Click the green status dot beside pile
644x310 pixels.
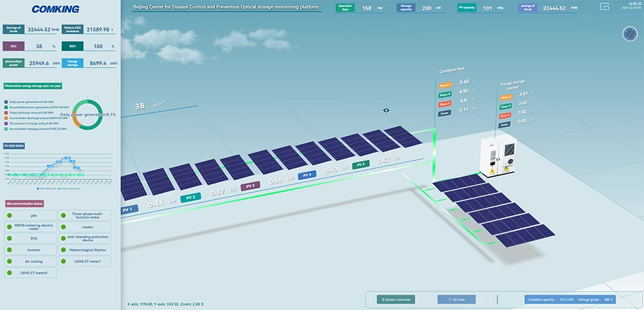click(10, 215)
